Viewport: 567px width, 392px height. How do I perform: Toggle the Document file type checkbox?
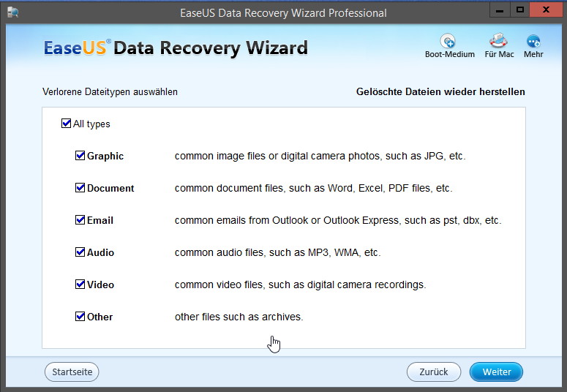click(x=80, y=188)
